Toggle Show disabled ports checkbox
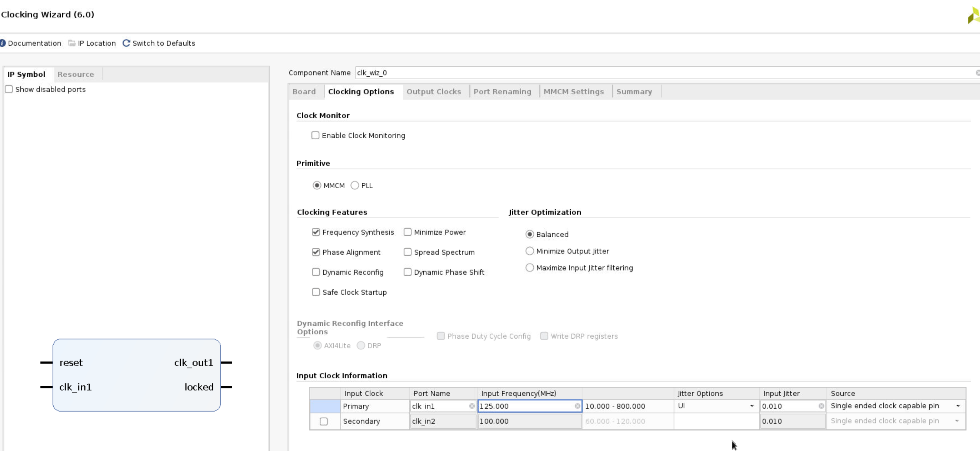The width and height of the screenshot is (980, 451). click(x=9, y=89)
